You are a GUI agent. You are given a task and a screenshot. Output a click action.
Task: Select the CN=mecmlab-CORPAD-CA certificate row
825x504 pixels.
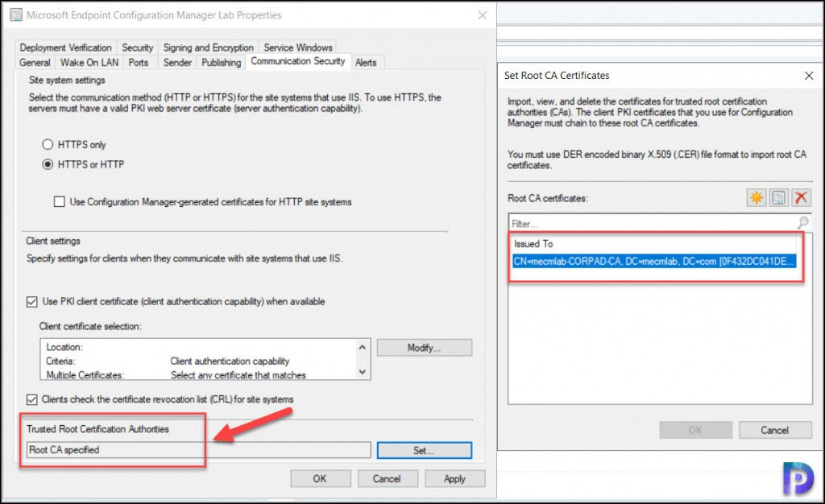point(654,261)
